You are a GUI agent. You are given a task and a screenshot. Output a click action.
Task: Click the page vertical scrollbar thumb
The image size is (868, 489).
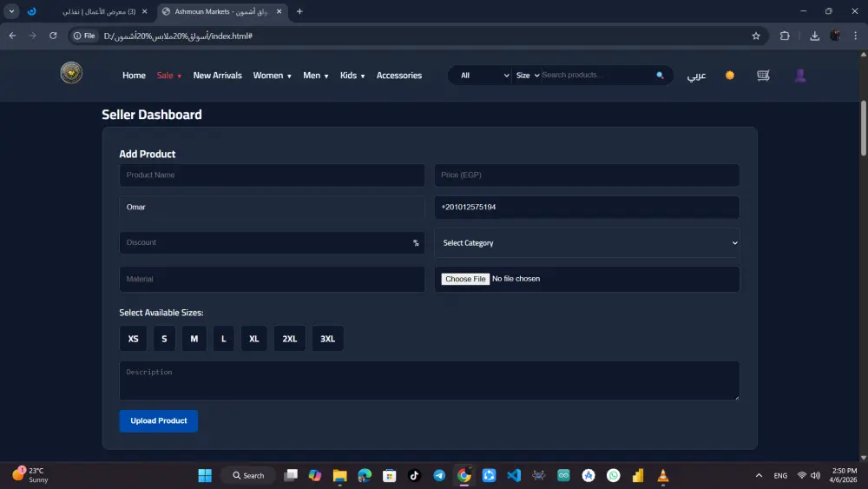click(864, 128)
